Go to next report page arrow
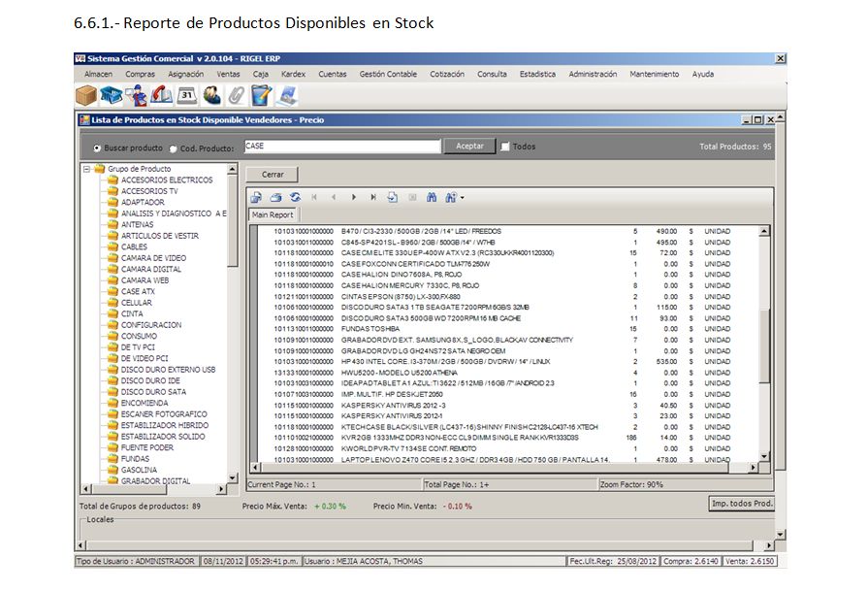The image size is (868, 591). tap(354, 197)
